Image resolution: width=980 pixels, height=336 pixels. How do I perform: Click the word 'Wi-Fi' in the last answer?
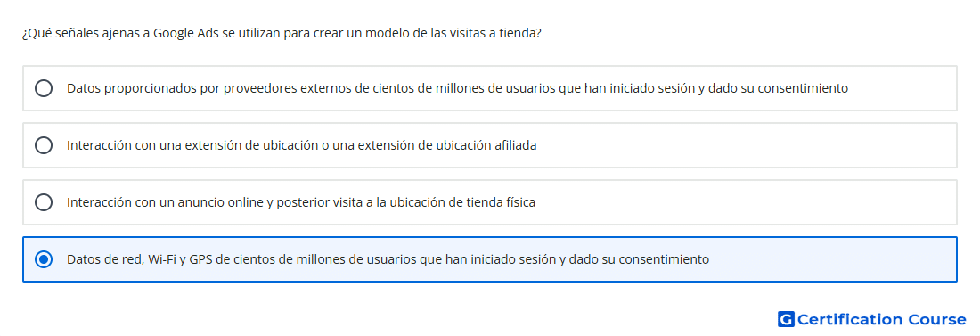(x=162, y=259)
